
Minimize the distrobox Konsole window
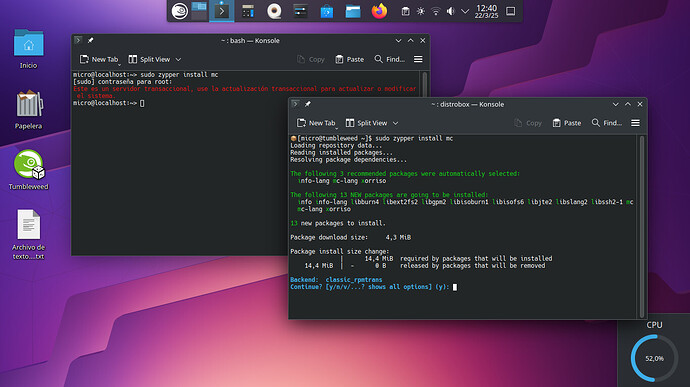click(616, 104)
